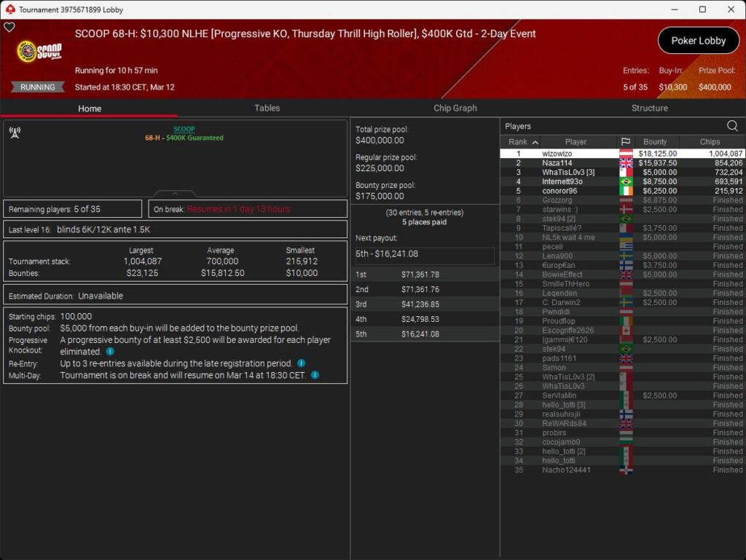Open the Chip Graph tab
Viewport: 746px width, 560px height.
[x=455, y=108]
